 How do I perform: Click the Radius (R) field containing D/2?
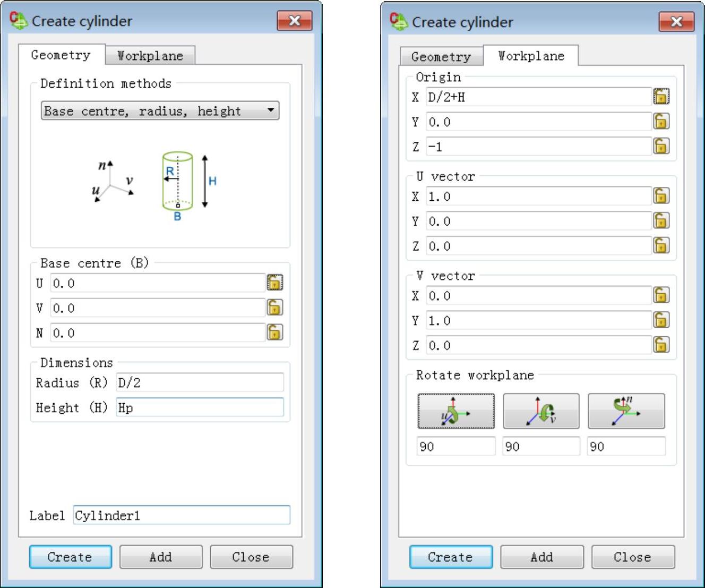click(200, 382)
